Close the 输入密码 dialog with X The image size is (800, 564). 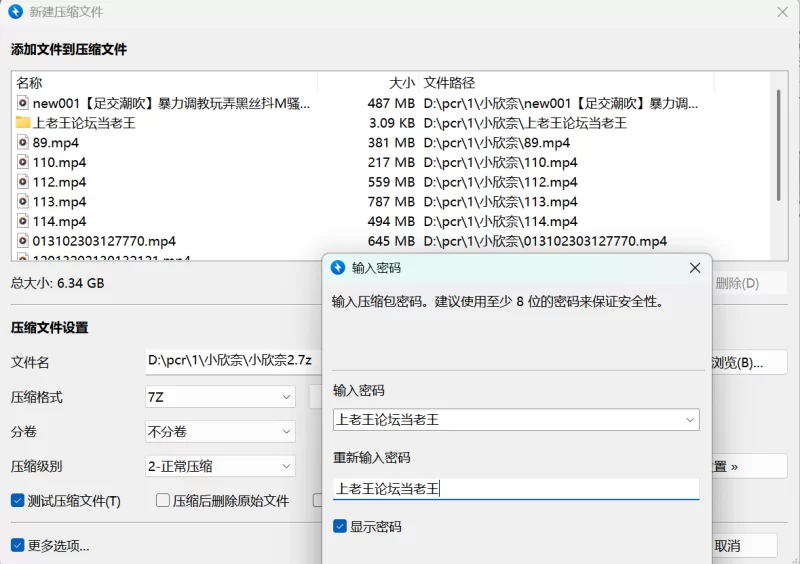pyautogui.click(x=695, y=268)
